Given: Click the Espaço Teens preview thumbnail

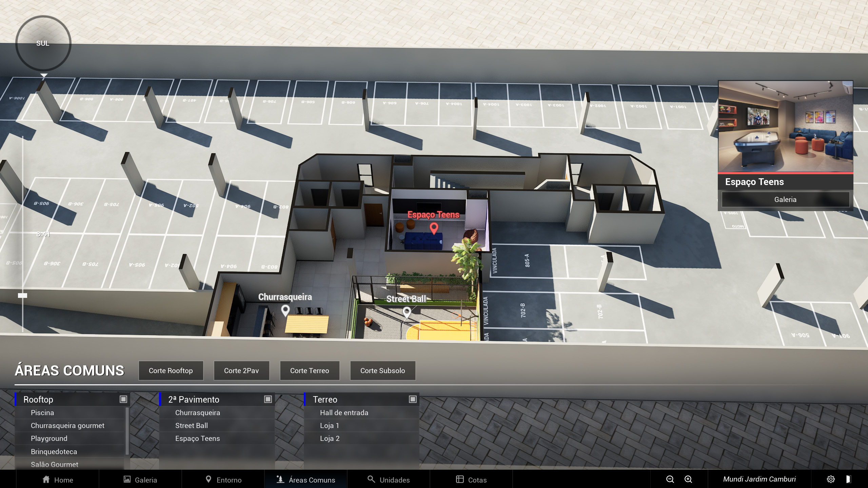Looking at the screenshot, I should [785, 127].
